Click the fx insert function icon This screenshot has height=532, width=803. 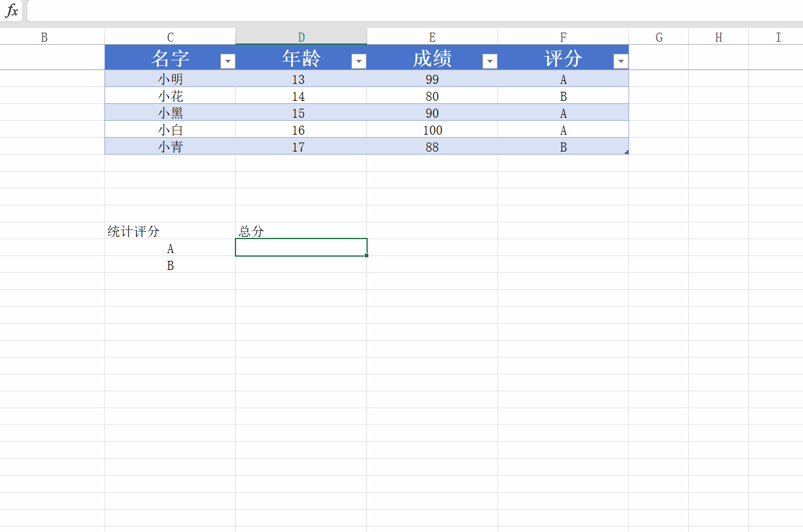(11, 11)
